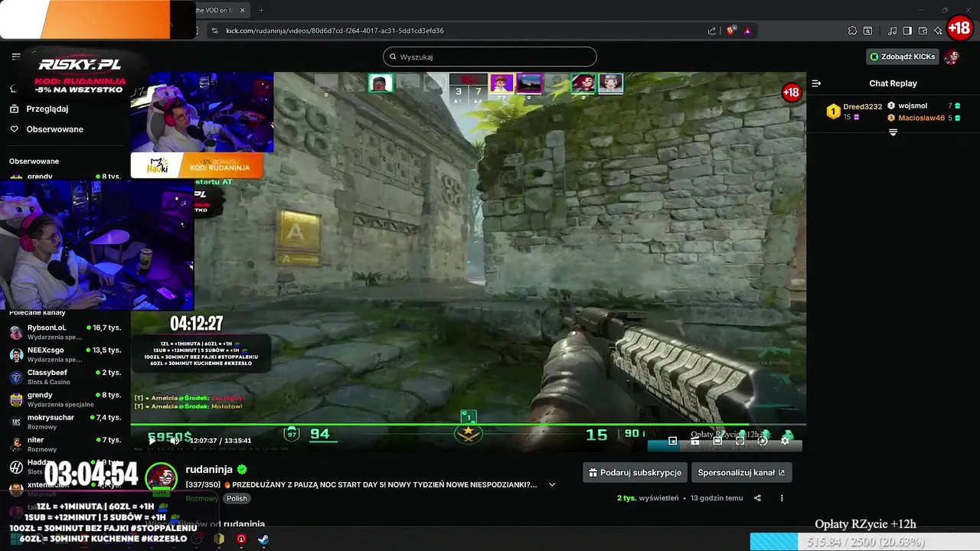Open the Brave Shields icon

click(x=731, y=31)
